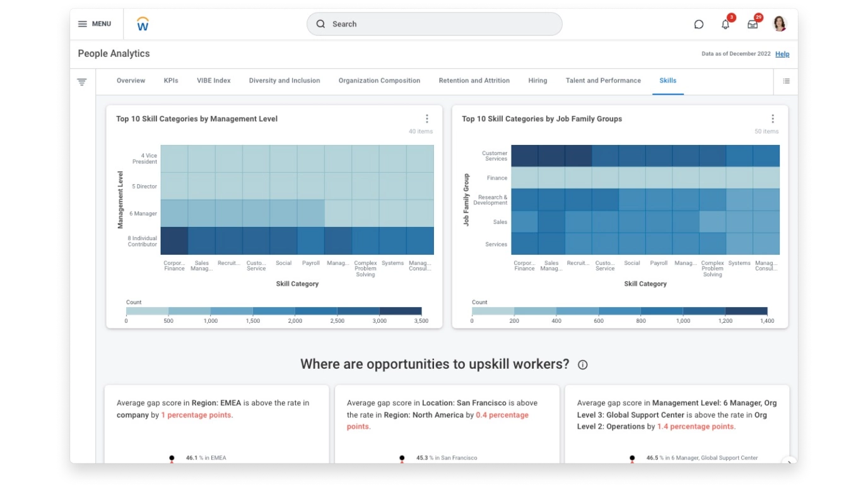Switch to the Hiring tab
868x488 pixels.
point(537,81)
